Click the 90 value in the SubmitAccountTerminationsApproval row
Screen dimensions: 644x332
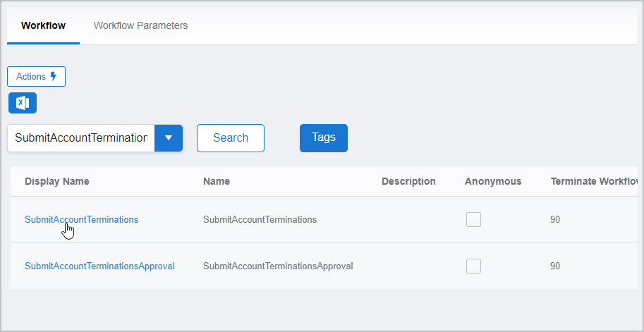pyautogui.click(x=555, y=266)
